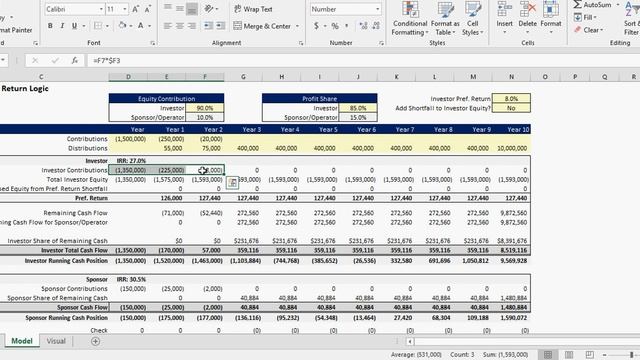Open the text orientation tool

point(209,9)
